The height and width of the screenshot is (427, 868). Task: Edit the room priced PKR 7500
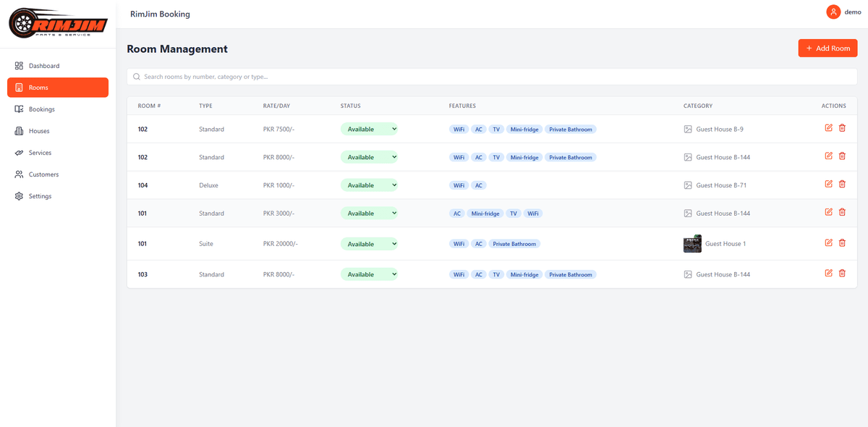click(828, 128)
